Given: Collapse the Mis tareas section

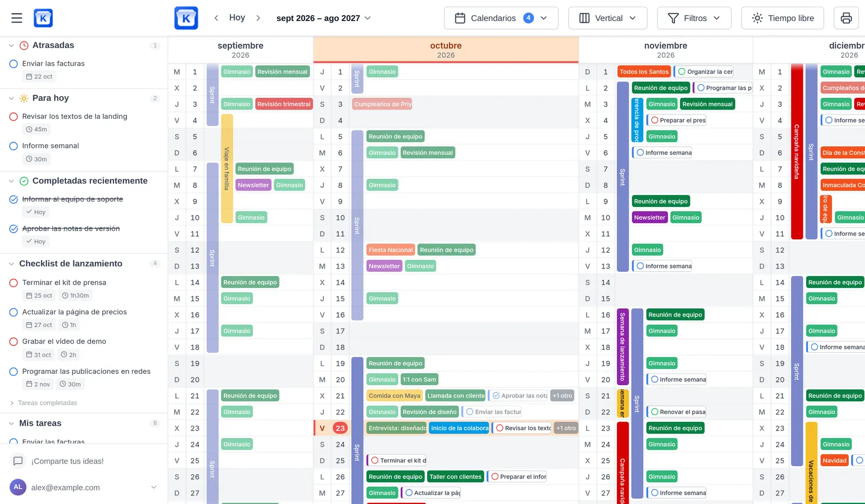Looking at the screenshot, I should pos(11,424).
